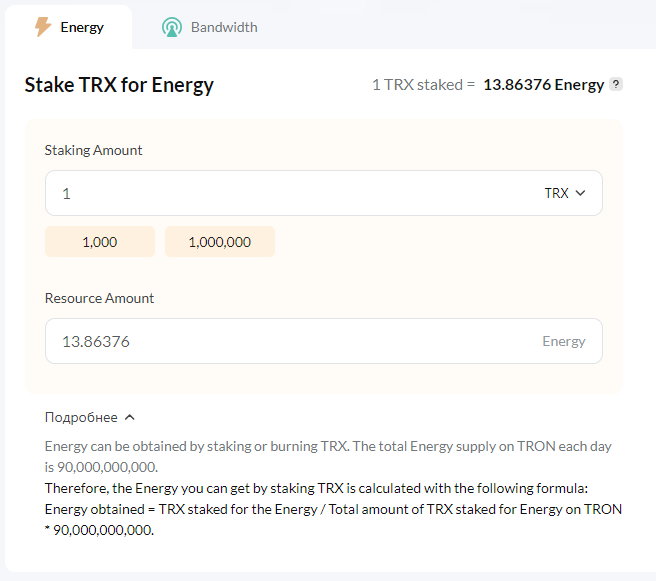Click the Energy obtained formula text
This screenshot has height=581, width=656.
click(x=333, y=520)
